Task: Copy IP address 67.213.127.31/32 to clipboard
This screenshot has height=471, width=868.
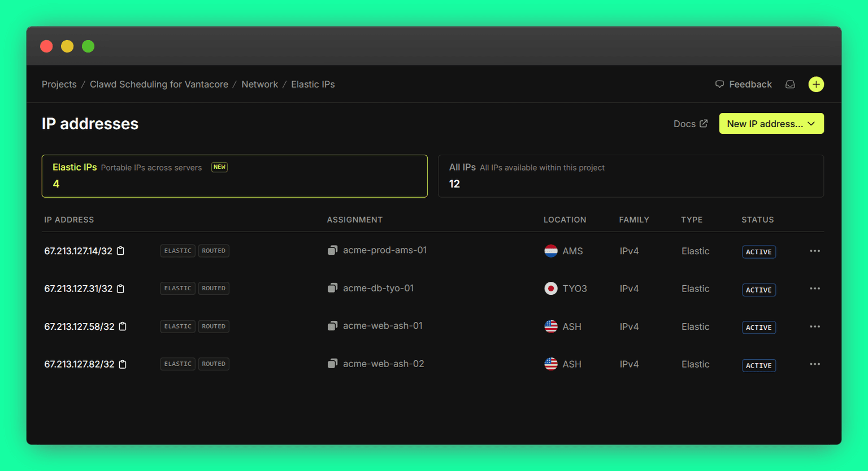Action: 120,289
